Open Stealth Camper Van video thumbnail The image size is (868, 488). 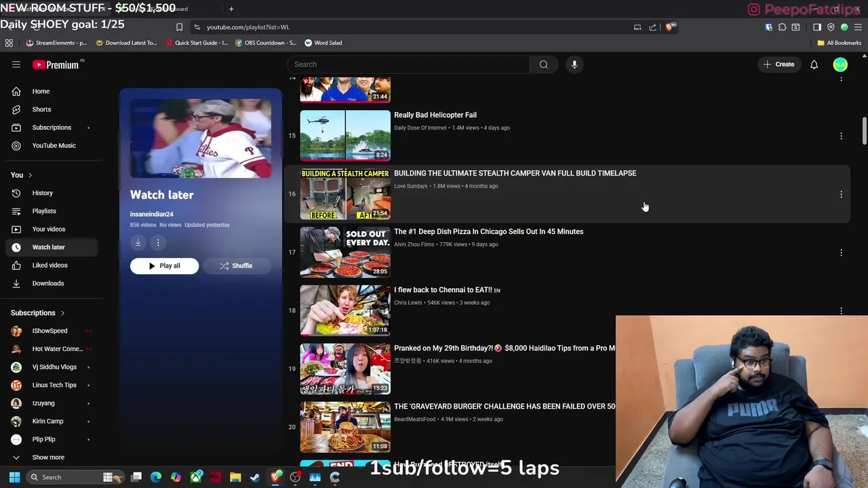coord(345,194)
